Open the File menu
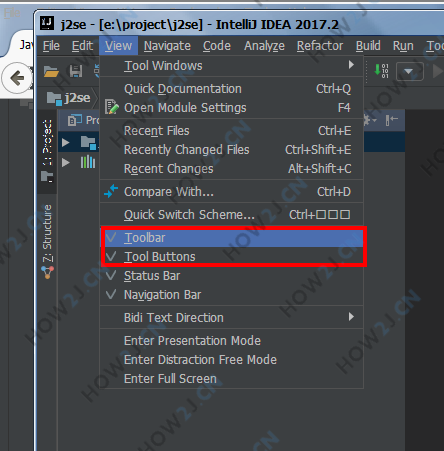 (51, 46)
